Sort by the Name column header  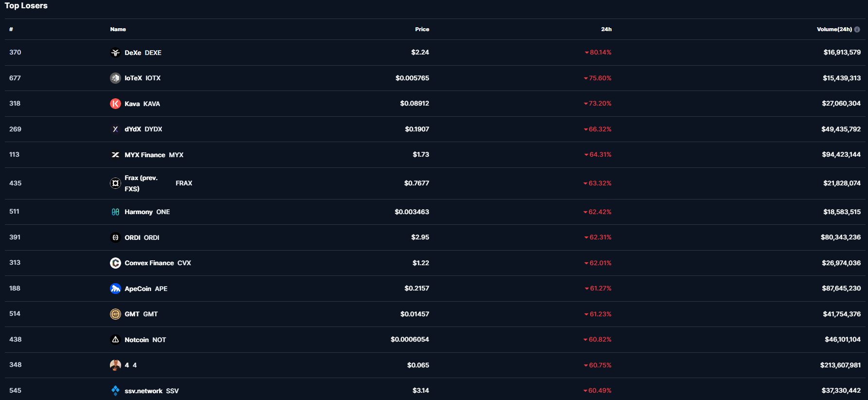point(118,29)
